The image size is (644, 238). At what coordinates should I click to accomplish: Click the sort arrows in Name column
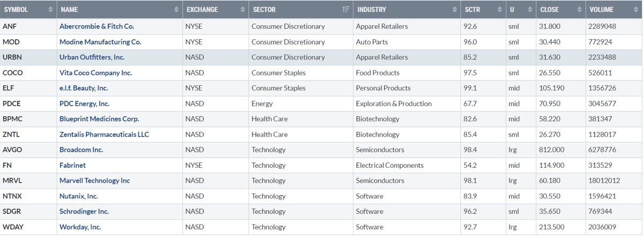(x=177, y=10)
